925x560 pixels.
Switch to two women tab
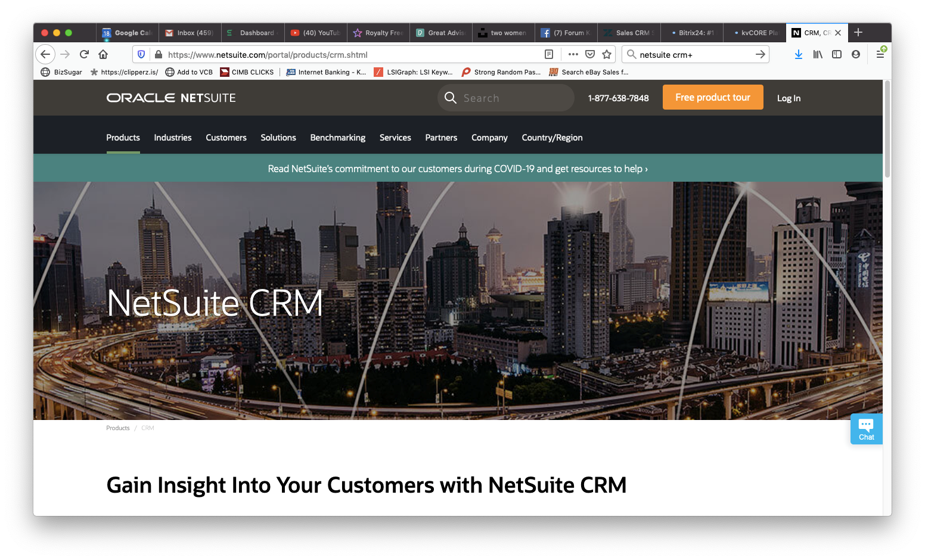504,33
